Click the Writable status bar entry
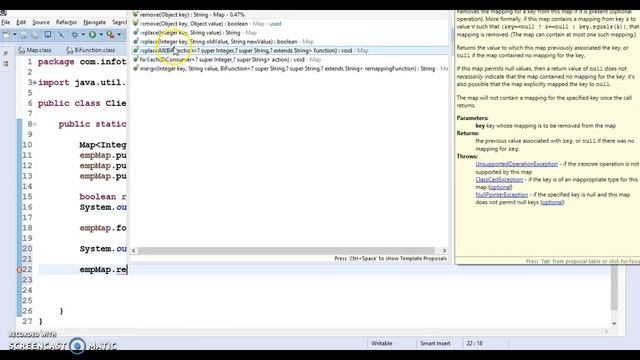The image size is (640, 360). [382, 344]
